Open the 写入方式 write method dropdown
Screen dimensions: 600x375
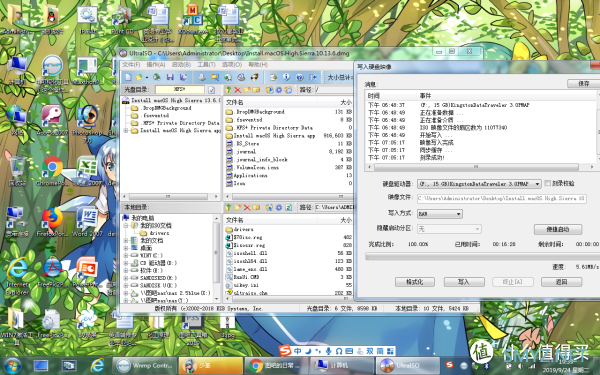(440, 214)
